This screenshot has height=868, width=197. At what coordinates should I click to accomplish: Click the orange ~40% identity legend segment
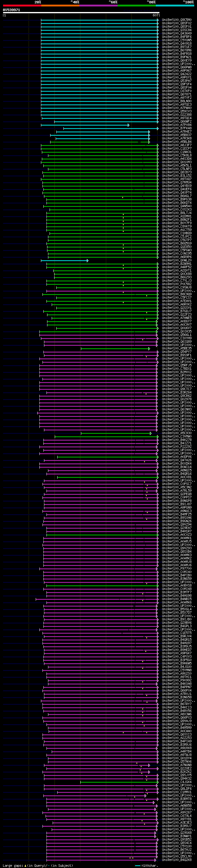60,6
